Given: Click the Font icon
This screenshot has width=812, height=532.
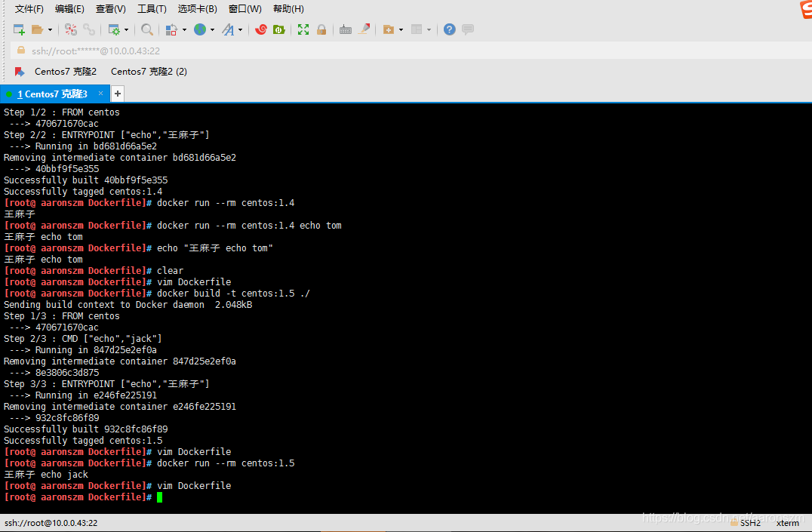Looking at the screenshot, I should (x=228, y=29).
